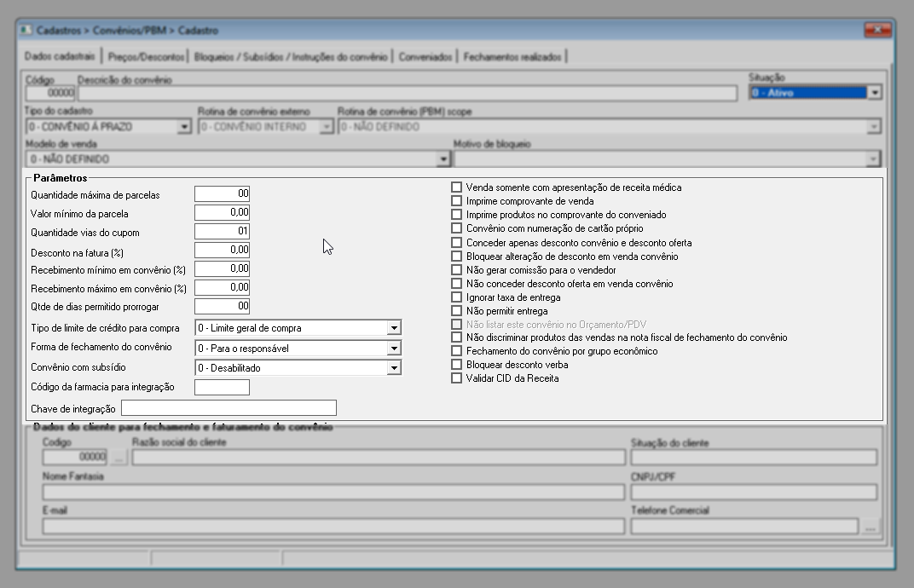Focus Código da farmacia para integração field

click(x=222, y=387)
